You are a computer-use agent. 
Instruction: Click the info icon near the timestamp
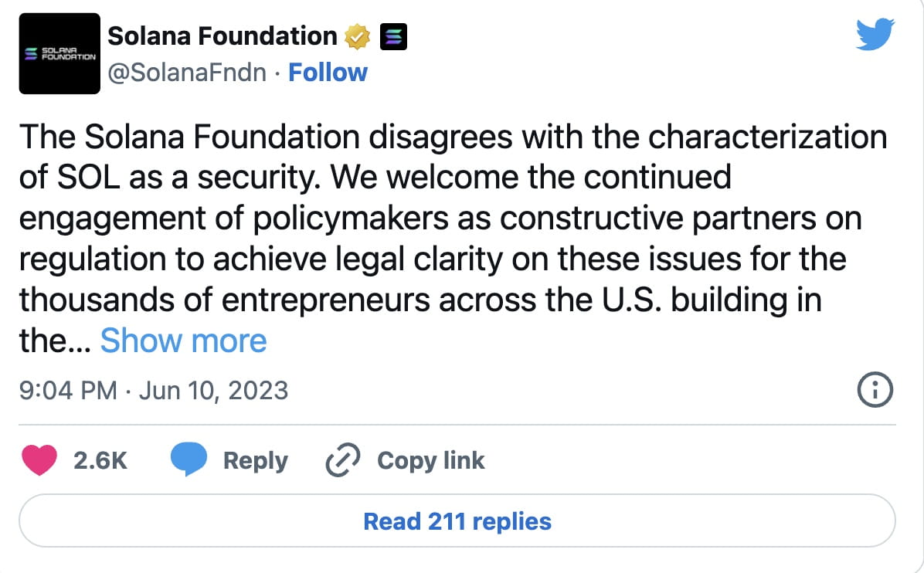pos(875,391)
